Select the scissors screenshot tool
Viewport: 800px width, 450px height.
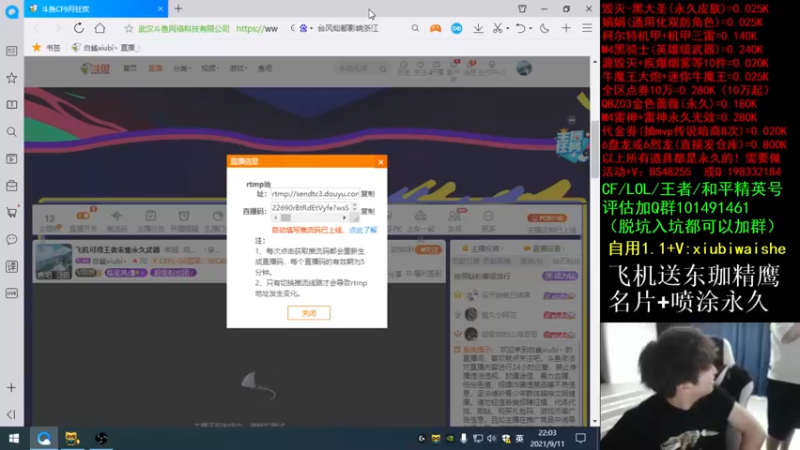click(497, 29)
